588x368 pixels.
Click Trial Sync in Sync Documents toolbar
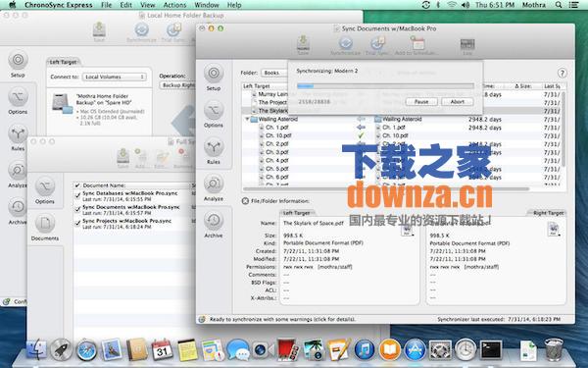click(377, 46)
